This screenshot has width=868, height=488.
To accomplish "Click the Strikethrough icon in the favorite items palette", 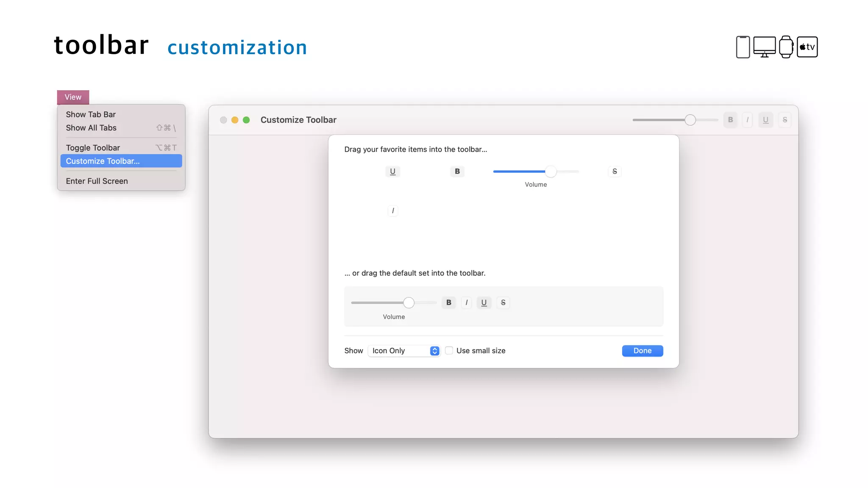I will [615, 172].
